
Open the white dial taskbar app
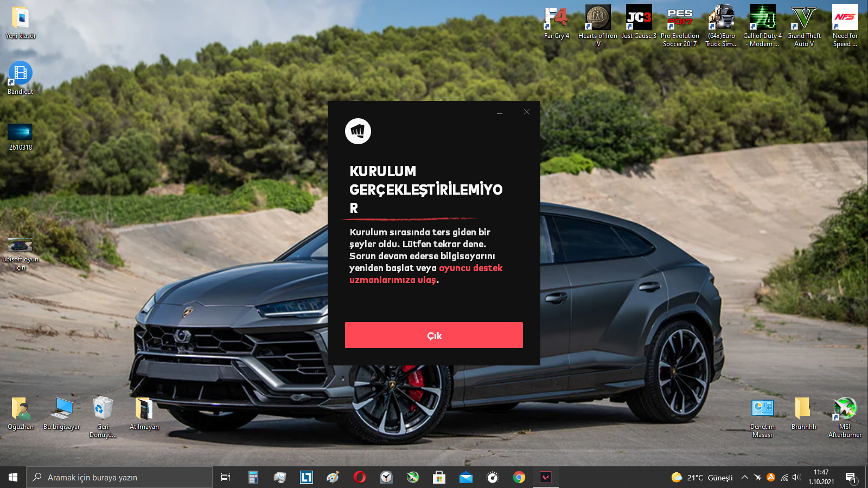click(x=493, y=477)
